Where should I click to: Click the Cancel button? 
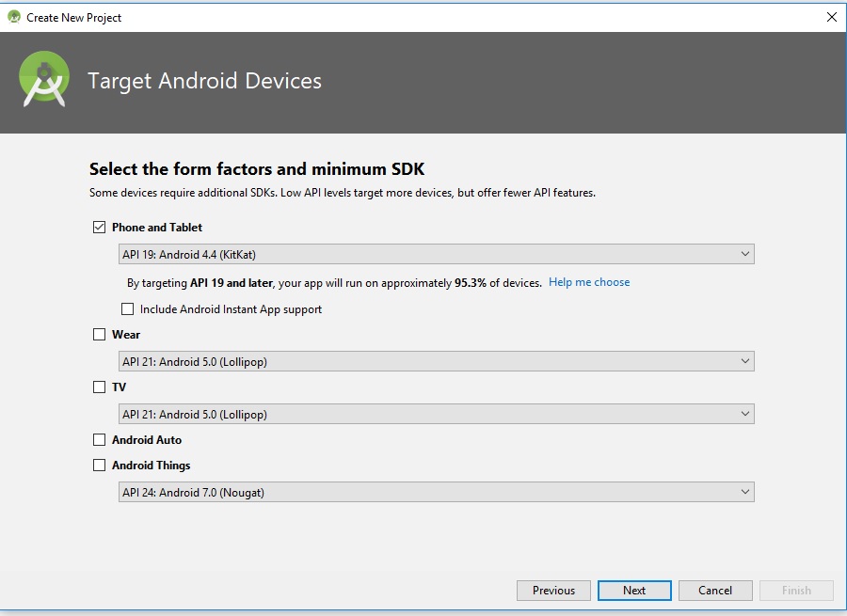tap(715, 590)
